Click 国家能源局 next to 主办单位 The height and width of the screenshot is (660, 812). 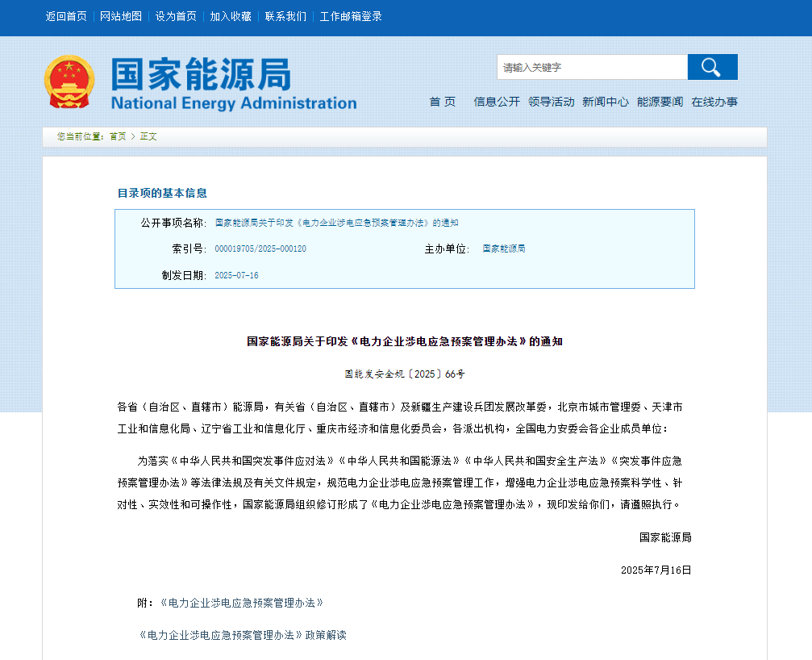pos(503,248)
